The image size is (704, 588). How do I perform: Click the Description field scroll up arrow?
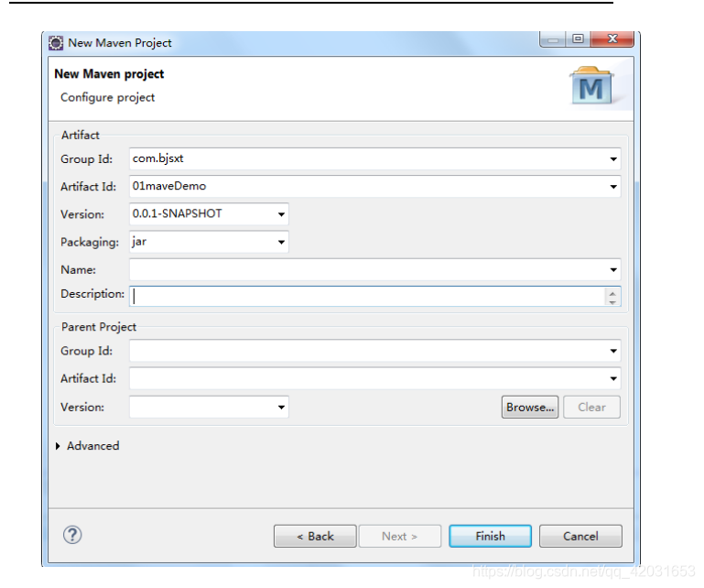coord(612,293)
